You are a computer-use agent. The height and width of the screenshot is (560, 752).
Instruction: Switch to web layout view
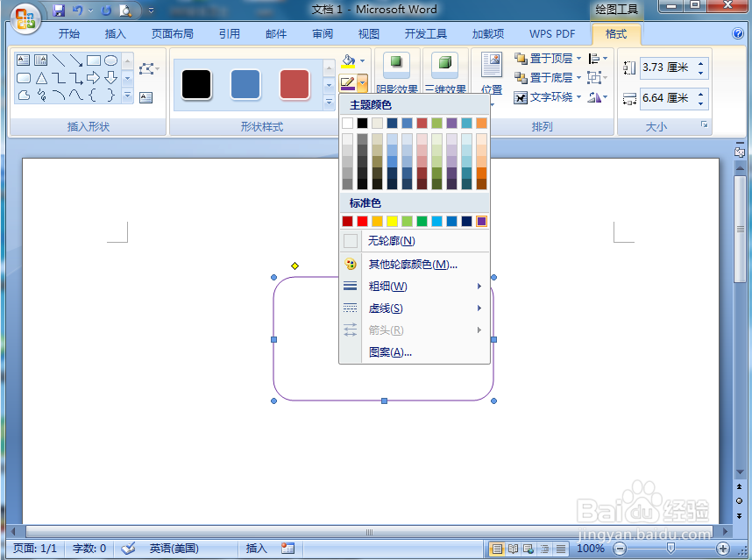click(x=529, y=548)
